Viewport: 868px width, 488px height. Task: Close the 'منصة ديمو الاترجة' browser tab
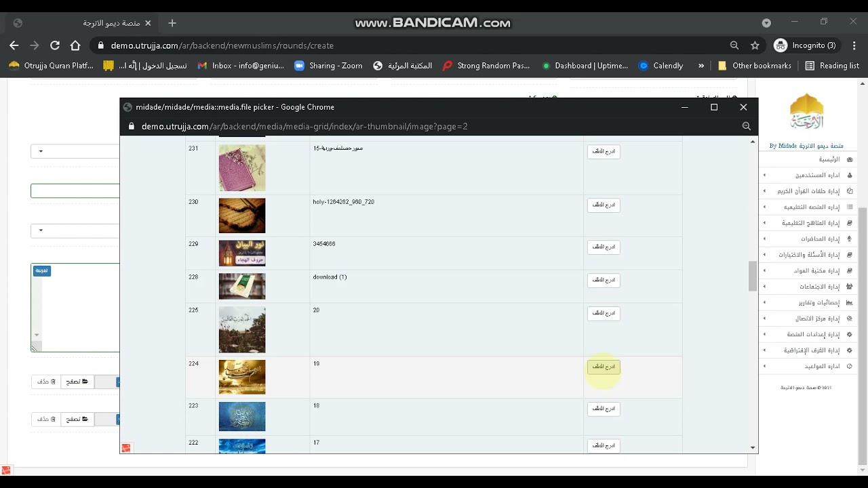[x=148, y=23]
